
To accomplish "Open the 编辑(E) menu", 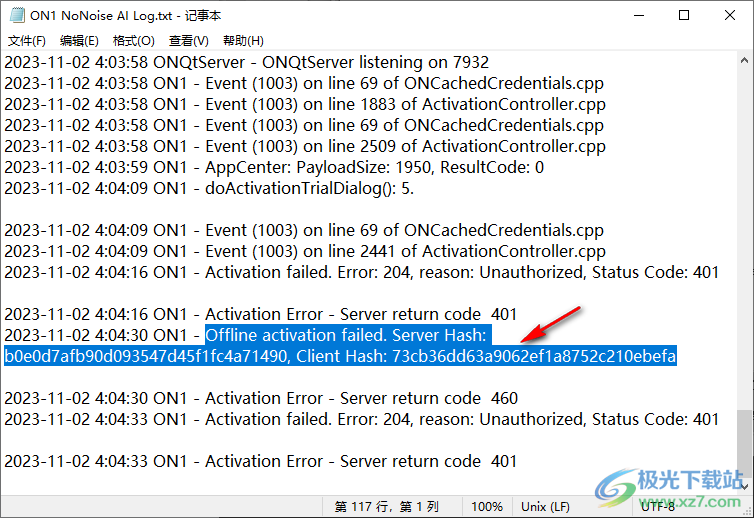I will click(x=79, y=41).
